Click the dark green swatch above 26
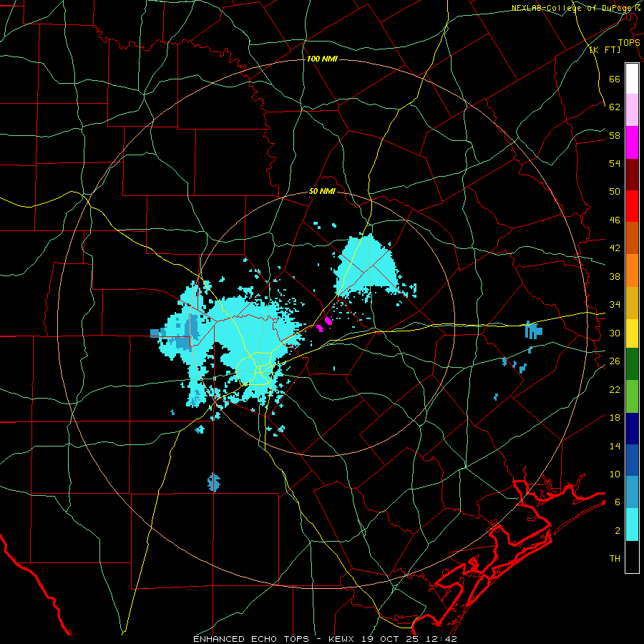 point(632,364)
